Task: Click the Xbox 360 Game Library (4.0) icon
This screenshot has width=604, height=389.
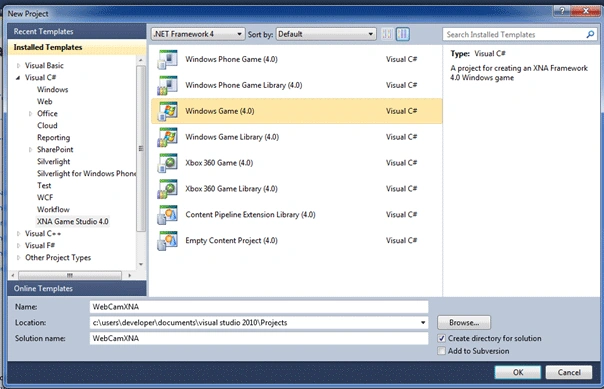Action: [168, 189]
